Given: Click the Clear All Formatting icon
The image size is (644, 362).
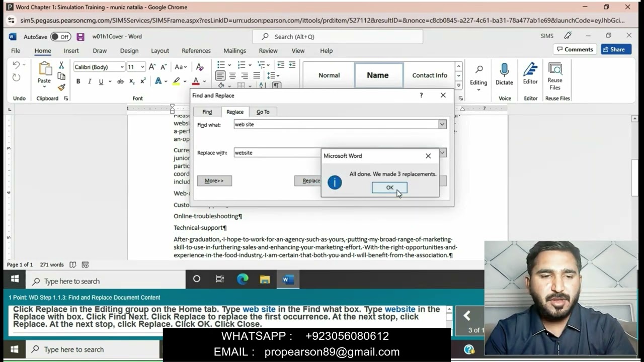Looking at the screenshot, I should 200,67.
